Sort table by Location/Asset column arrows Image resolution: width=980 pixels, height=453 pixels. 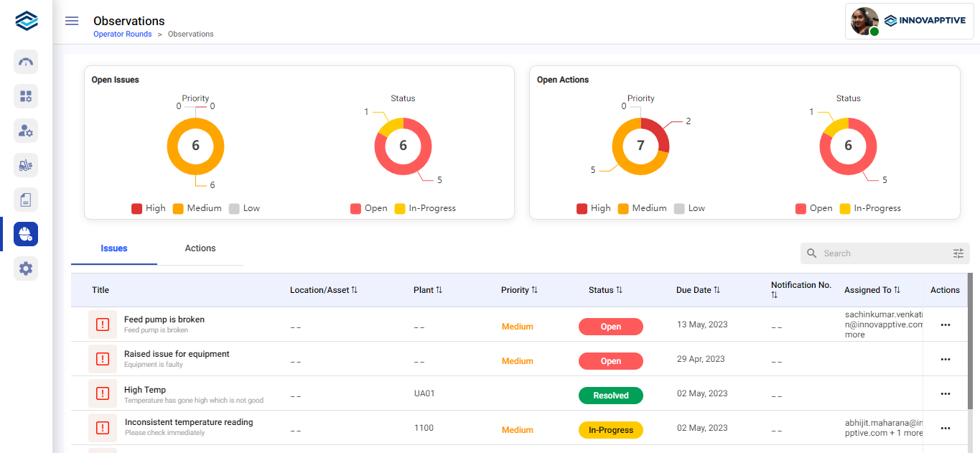pos(355,290)
